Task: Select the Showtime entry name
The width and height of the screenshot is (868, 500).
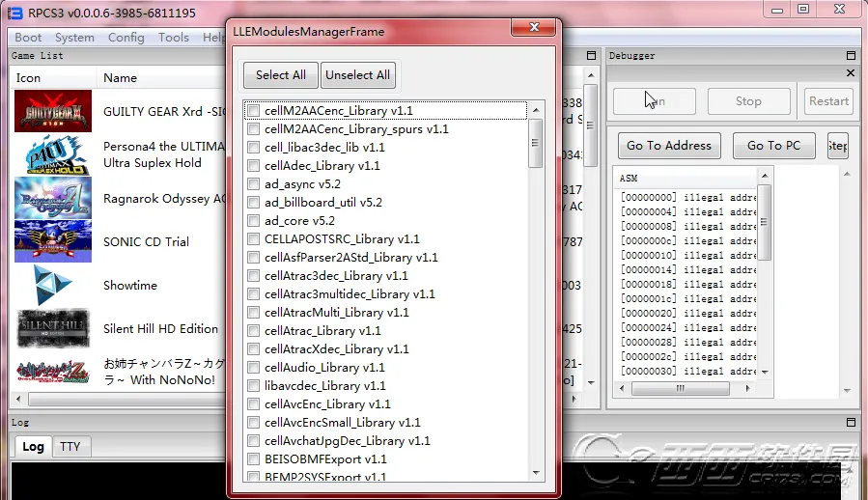Action: 130,285
